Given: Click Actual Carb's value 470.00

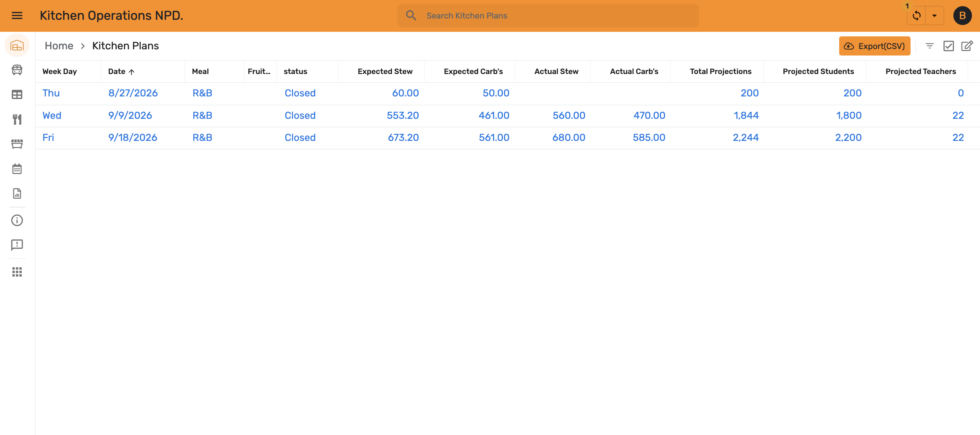Looking at the screenshot, I should click(x=649, y=115).
